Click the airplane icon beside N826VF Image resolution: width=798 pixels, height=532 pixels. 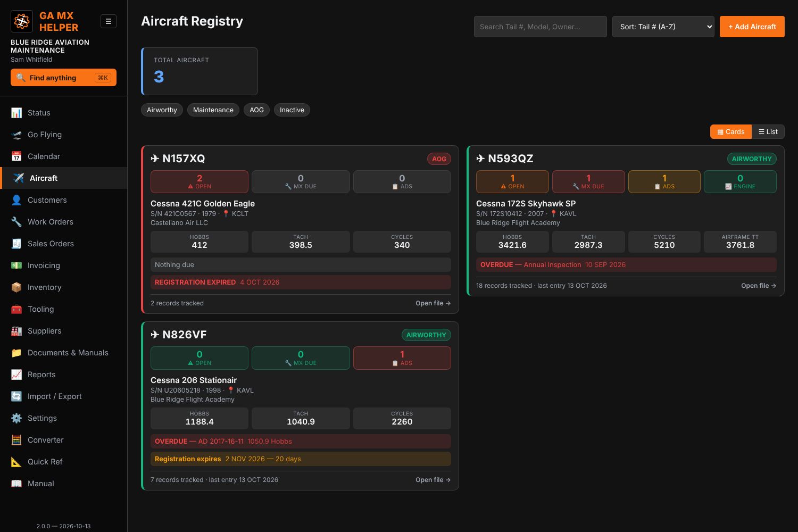coord(155,335)
